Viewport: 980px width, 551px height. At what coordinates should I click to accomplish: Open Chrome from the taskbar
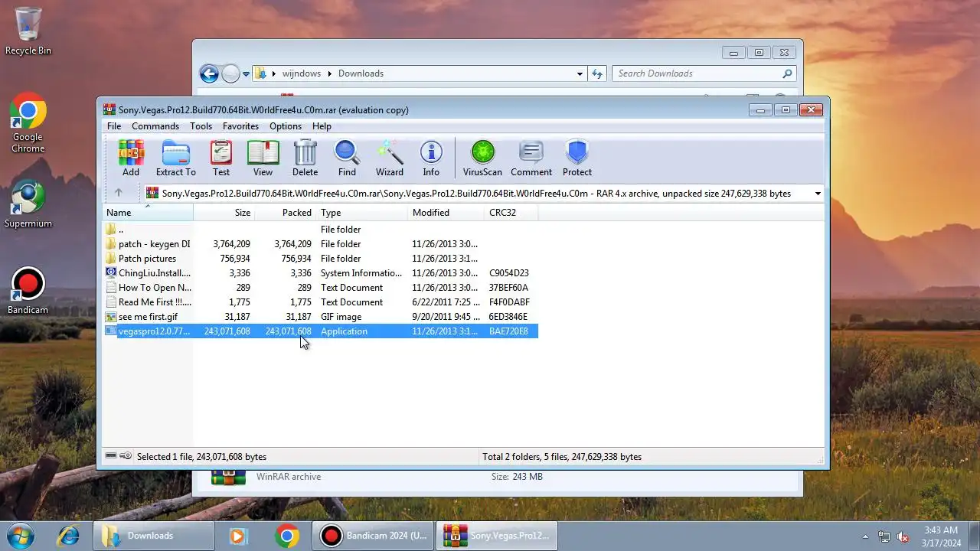point(287,536)
